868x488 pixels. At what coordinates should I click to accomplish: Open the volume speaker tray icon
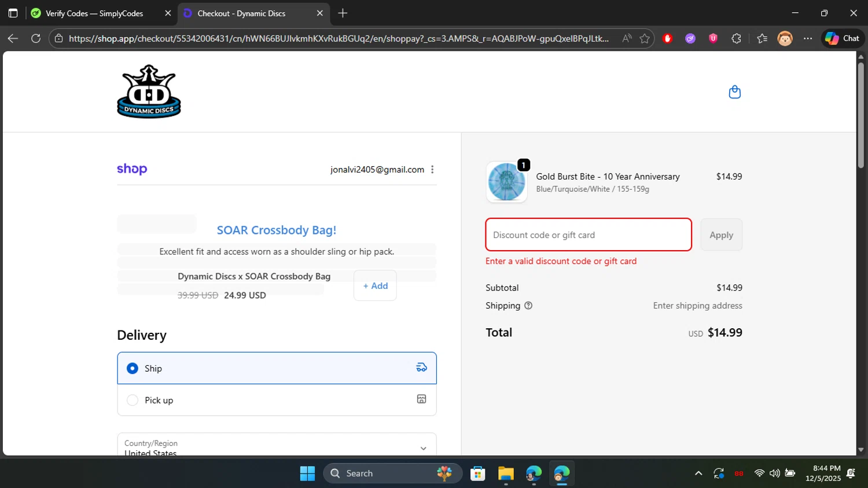point(774,474)
